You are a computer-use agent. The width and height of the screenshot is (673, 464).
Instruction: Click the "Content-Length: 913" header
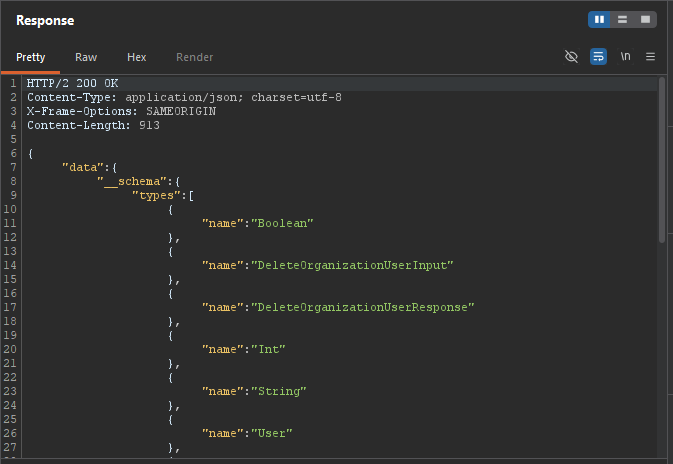[93, 125]
